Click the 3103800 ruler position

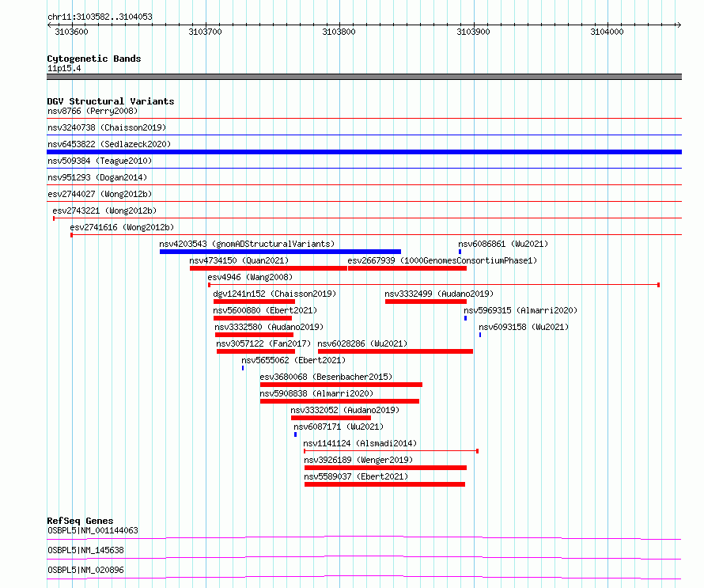click(x=339, y=32)
